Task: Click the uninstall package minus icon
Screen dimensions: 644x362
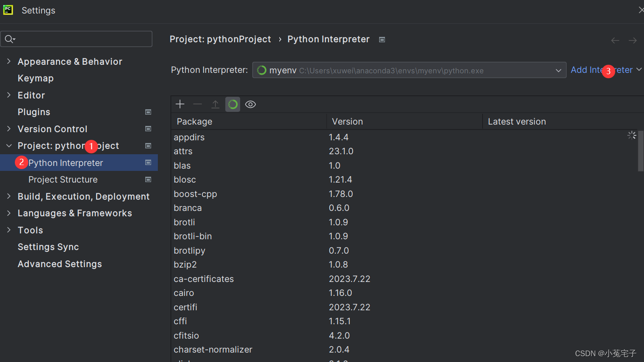Action: click(197, 104)
